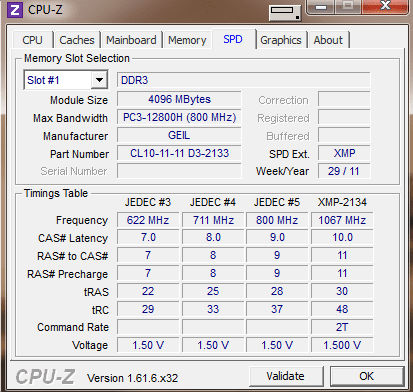Open the About tab

pyautogui.click(x=328, y=40)
